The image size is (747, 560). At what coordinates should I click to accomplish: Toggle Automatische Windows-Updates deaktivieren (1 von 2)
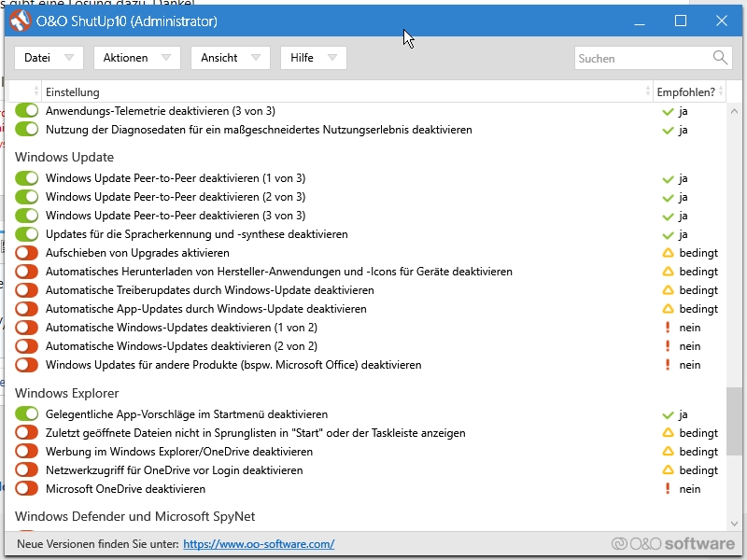click(x=26, y=328)
